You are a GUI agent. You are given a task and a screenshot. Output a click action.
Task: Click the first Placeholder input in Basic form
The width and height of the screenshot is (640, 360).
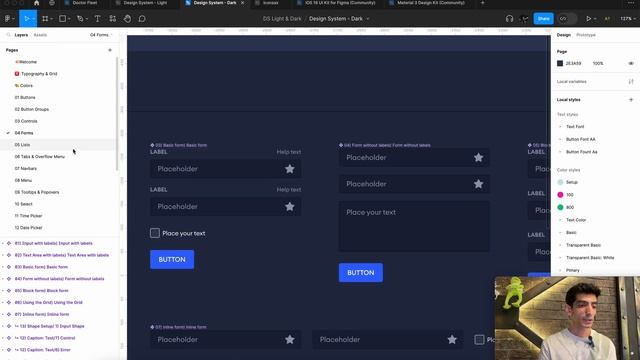[x=226, y=169]
